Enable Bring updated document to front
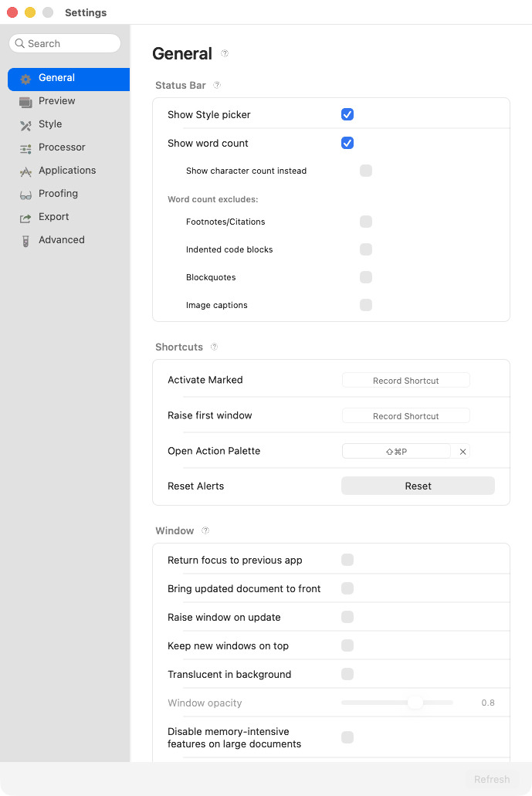532x796 pixels. [x=347, y=588]
